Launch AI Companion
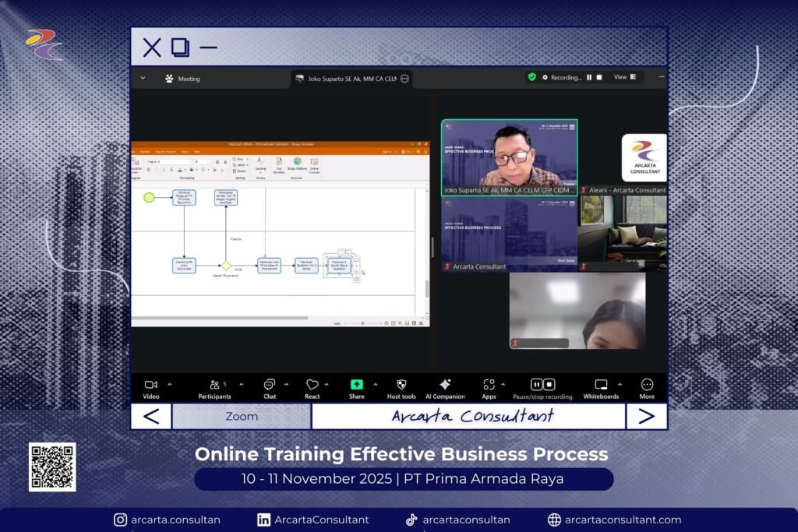 click(x=445, y=385)
